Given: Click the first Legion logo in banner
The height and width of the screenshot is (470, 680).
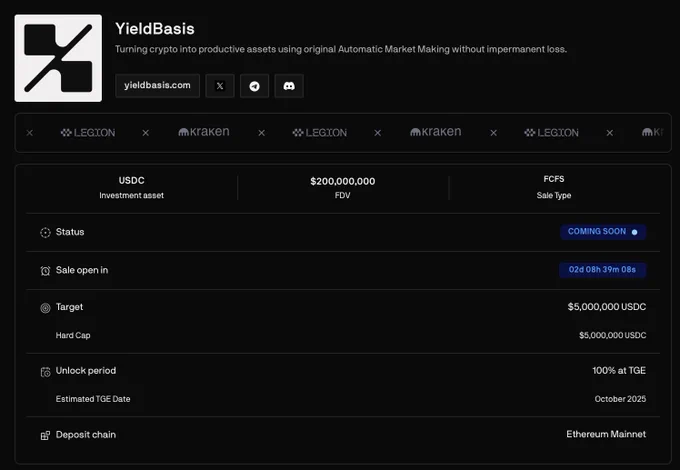Looking at the screenshot, I should point(88,133).
